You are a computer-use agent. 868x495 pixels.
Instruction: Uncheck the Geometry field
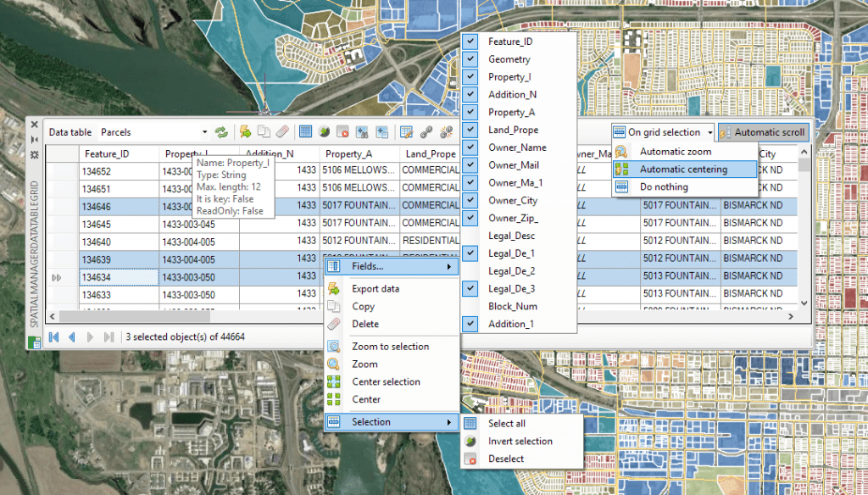tap(470, 58)
